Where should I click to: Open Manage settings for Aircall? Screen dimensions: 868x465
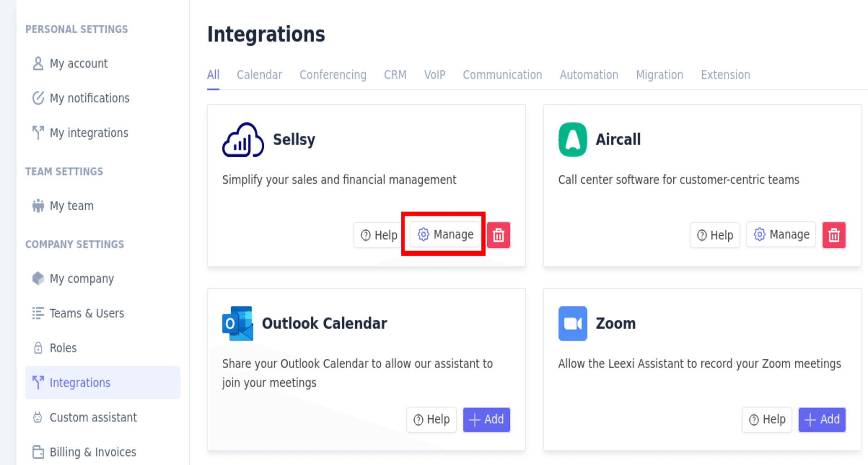[781, 235]
